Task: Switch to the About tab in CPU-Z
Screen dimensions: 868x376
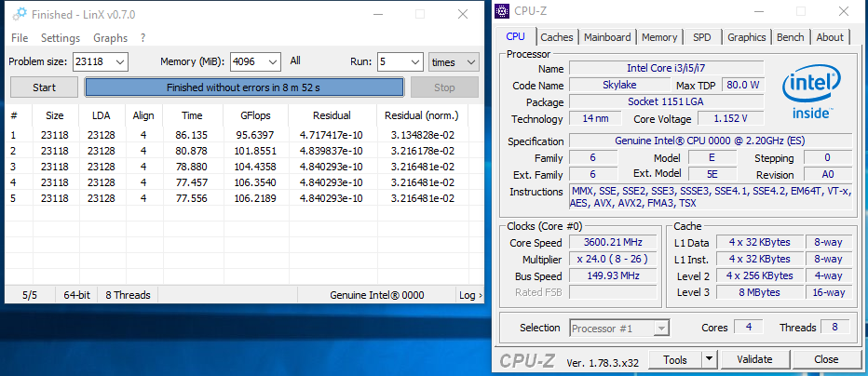Action: coord(830,37)
